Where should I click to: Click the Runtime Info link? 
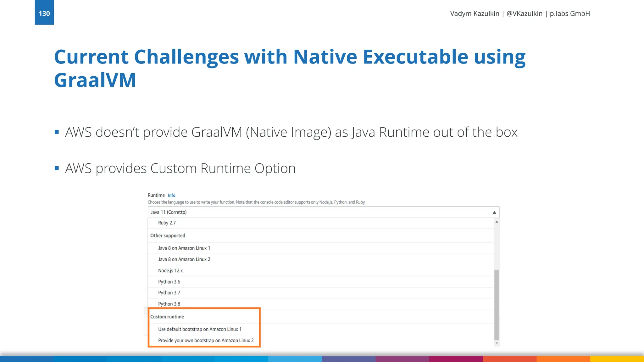[171, 195]
